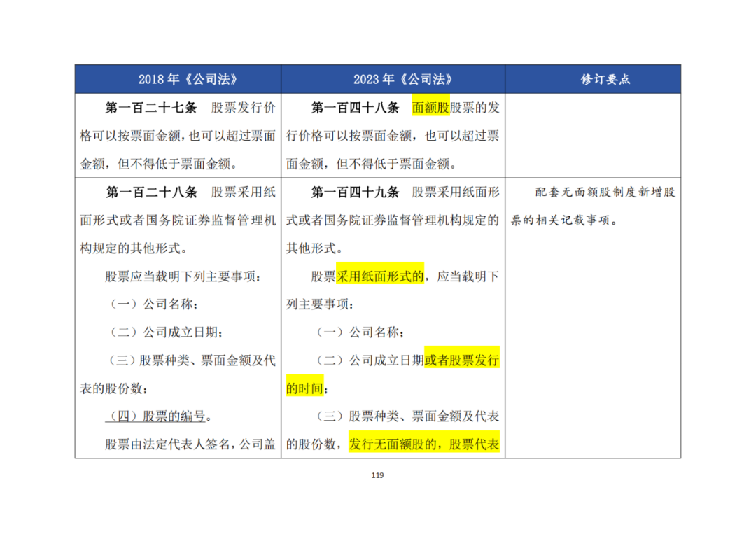Click the line '构规定的其他形式。'

tap(134, 248)
